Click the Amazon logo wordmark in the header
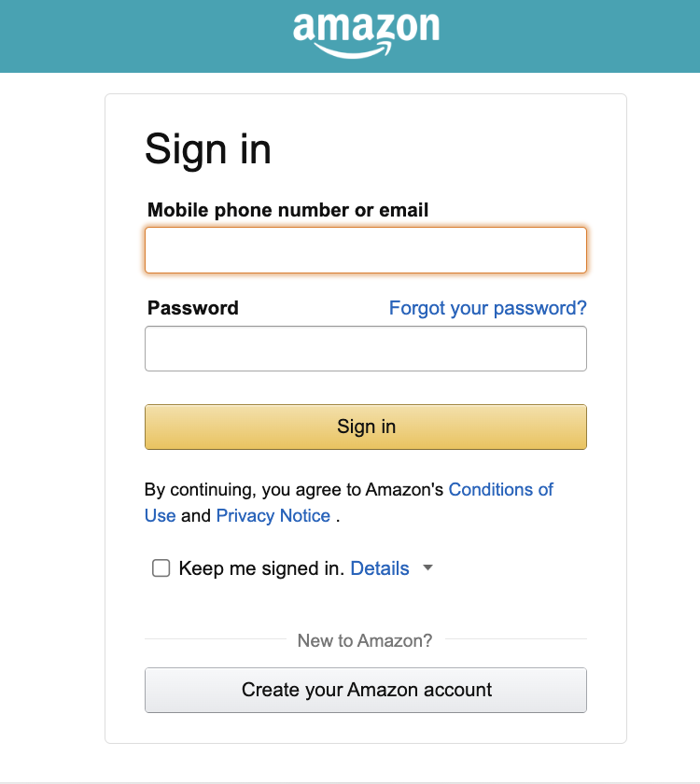Screen dimensions: 700x784 (x=366, y=27)
